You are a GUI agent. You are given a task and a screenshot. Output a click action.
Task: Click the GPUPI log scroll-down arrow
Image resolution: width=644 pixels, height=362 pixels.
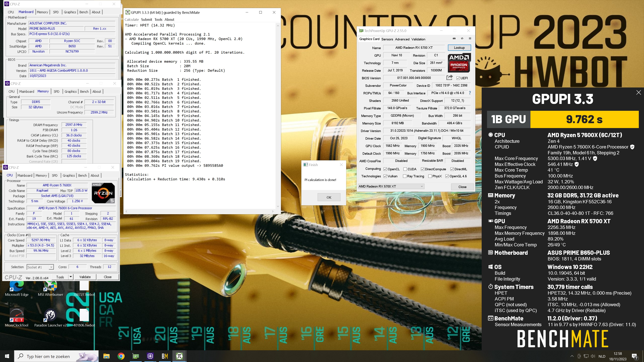tap(278, 206)
